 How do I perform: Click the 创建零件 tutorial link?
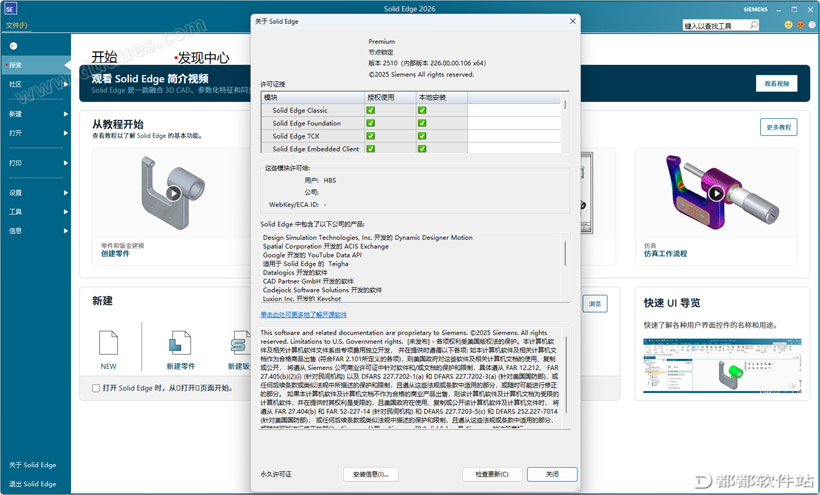coord(115,254)
